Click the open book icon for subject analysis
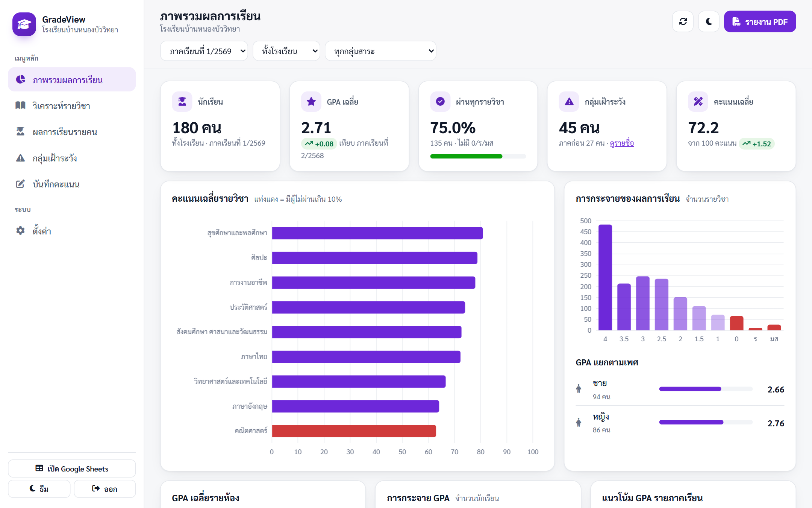812x508 pixels. tap(20, 105)
